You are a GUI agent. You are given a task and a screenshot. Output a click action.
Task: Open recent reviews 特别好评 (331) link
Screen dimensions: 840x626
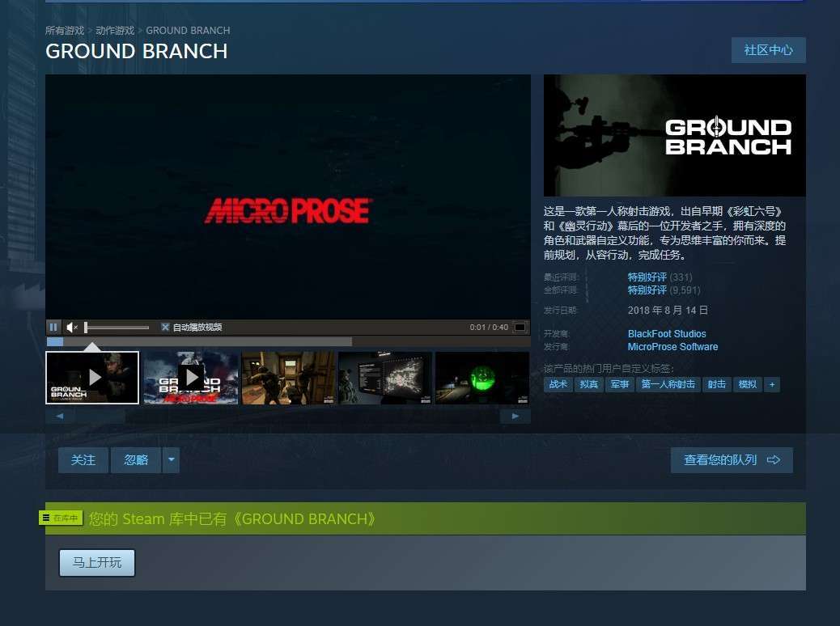(660, 277)
